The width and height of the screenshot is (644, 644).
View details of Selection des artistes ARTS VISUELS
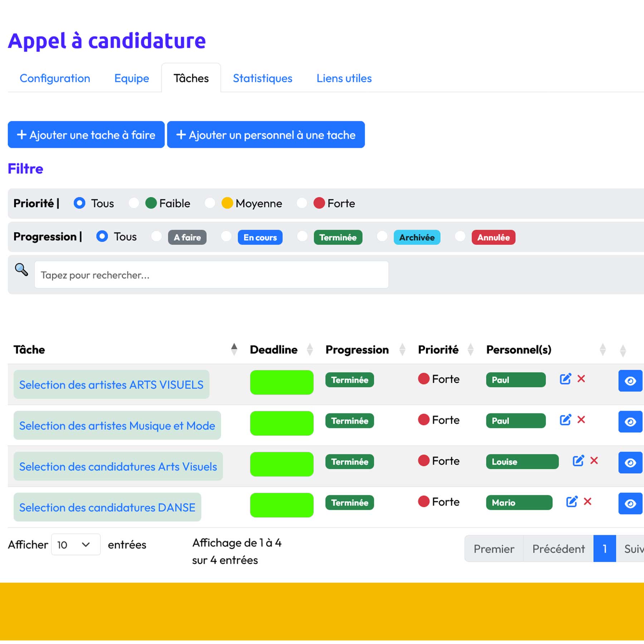pyautogui.click(x=630, y=381)
